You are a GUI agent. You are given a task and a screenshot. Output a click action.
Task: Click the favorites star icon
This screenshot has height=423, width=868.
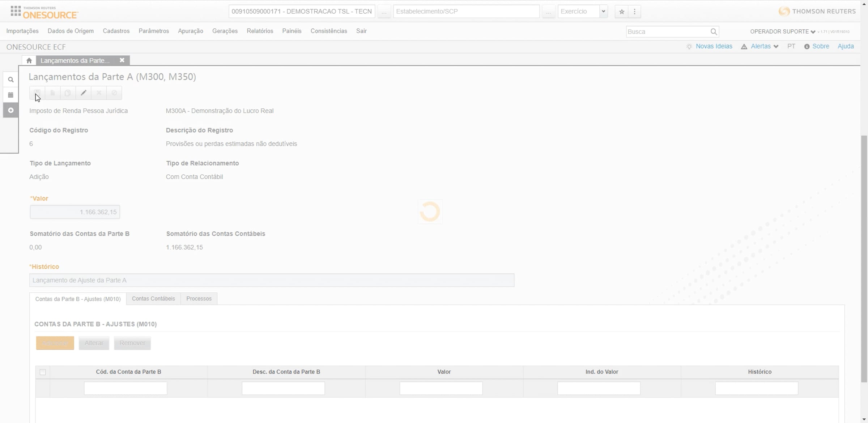click(x=622, y=12)
